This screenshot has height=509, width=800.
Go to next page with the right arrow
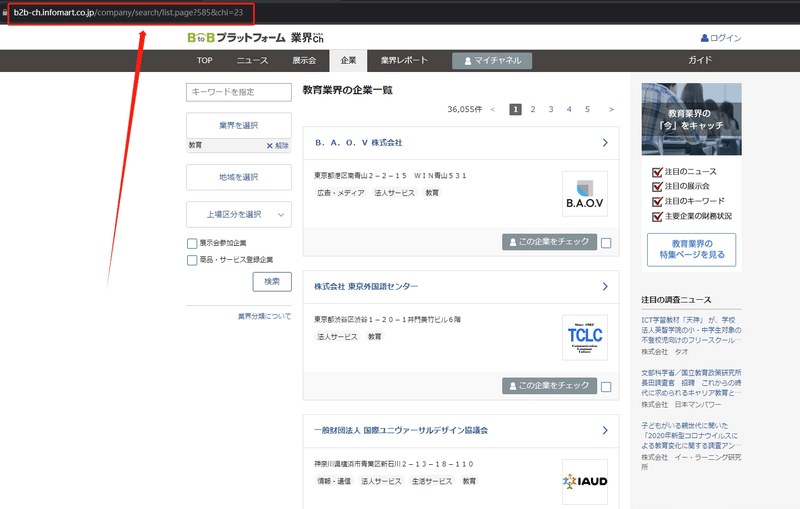[611, 109]
